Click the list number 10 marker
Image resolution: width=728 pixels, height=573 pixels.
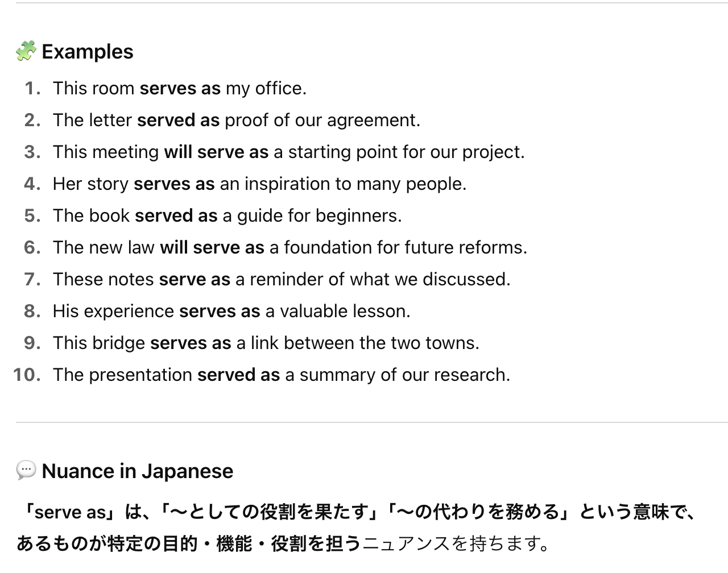click(27, 375)
